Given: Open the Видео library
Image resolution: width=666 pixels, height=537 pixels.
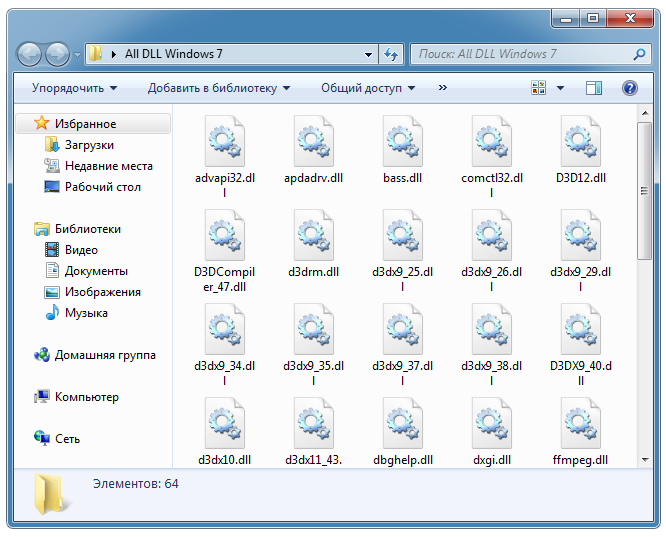Looking at the screenshot, I should click(x=71, y=250).
